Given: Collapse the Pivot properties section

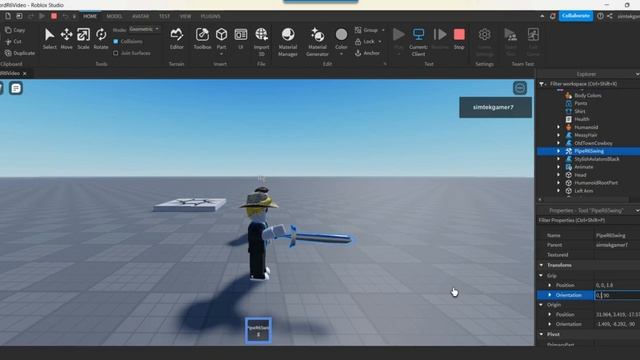Looking at the screenshot, I should pyautogui.click(x=541, y=334).
